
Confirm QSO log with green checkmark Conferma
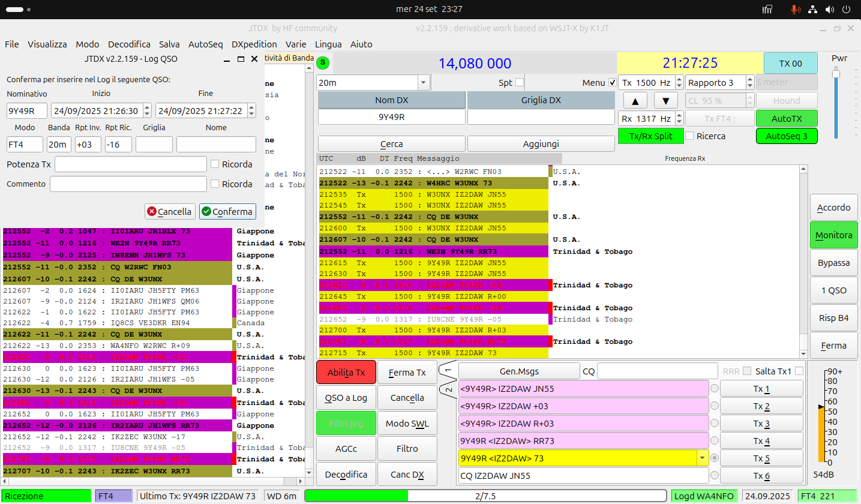click(x=227, y=211)
